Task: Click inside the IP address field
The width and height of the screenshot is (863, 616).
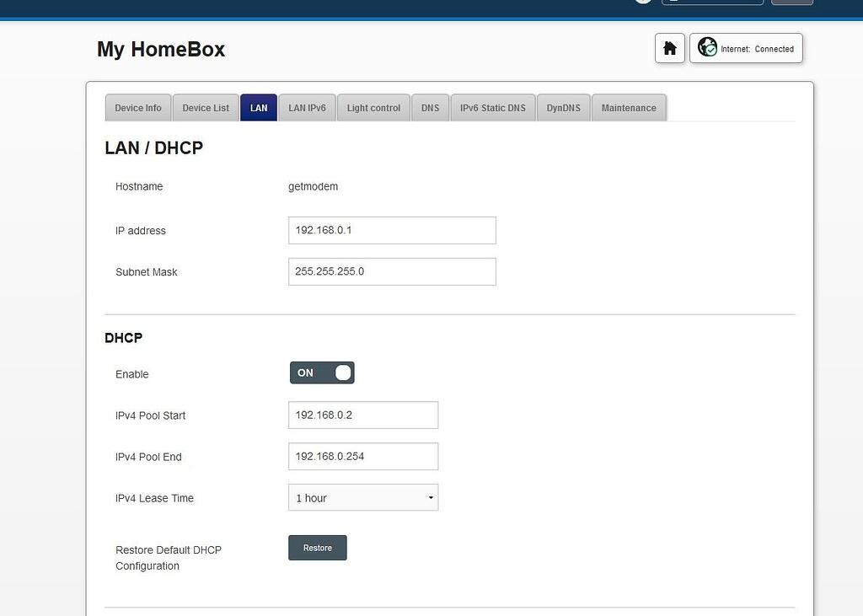Action: (x=391, y=230)
